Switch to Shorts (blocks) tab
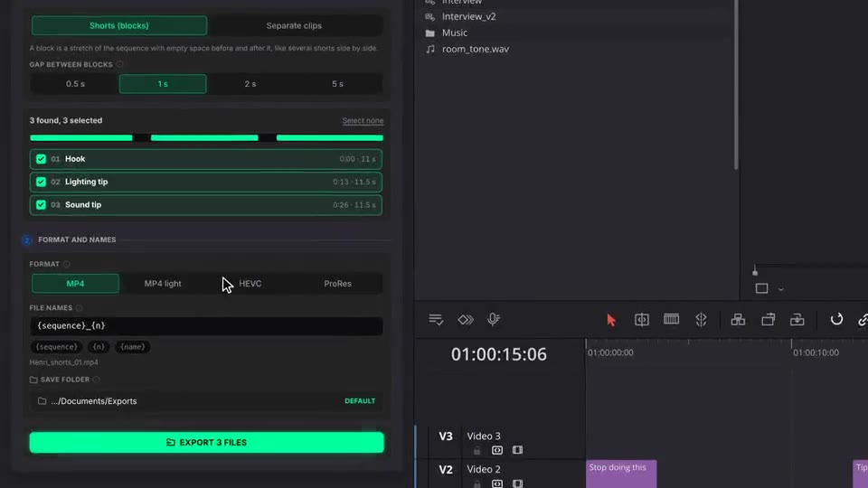Screen dimensions: 868x488 (119, 25)
